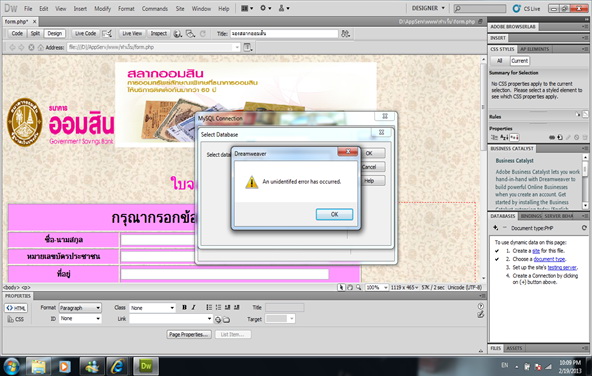Open the zoom level 100% dropdown
This screenshot has width=592, height=376.
pos(376,287)
